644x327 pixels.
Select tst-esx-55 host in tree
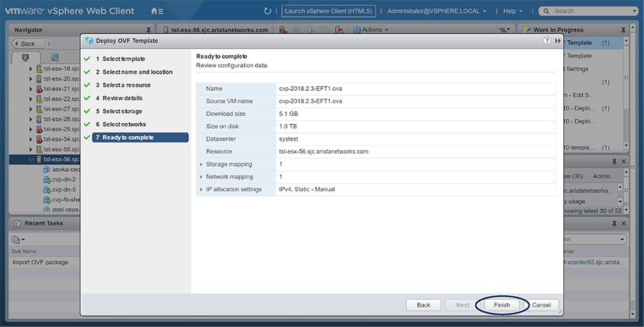point(62,149)
